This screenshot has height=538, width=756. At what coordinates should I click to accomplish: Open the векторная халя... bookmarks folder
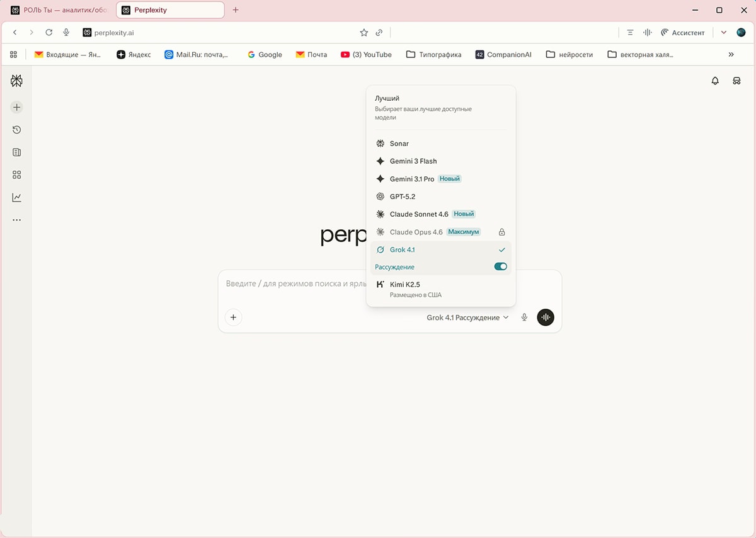(x=641, y=55)
